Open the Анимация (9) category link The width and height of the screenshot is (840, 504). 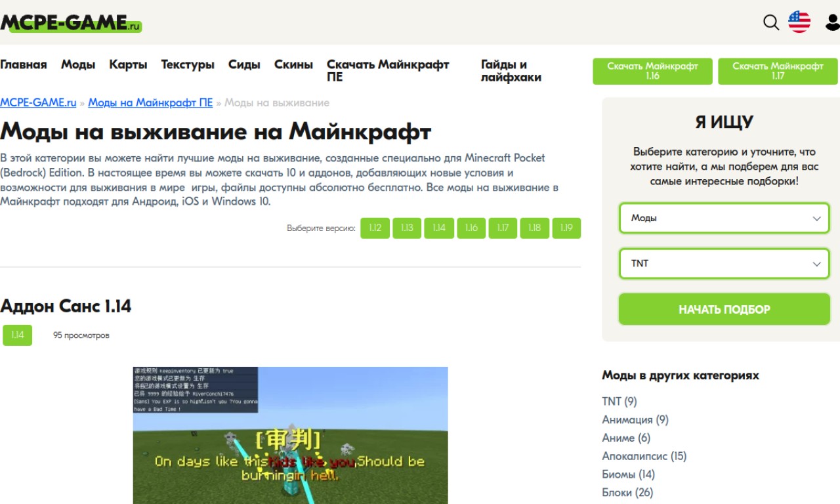(635, 419)
